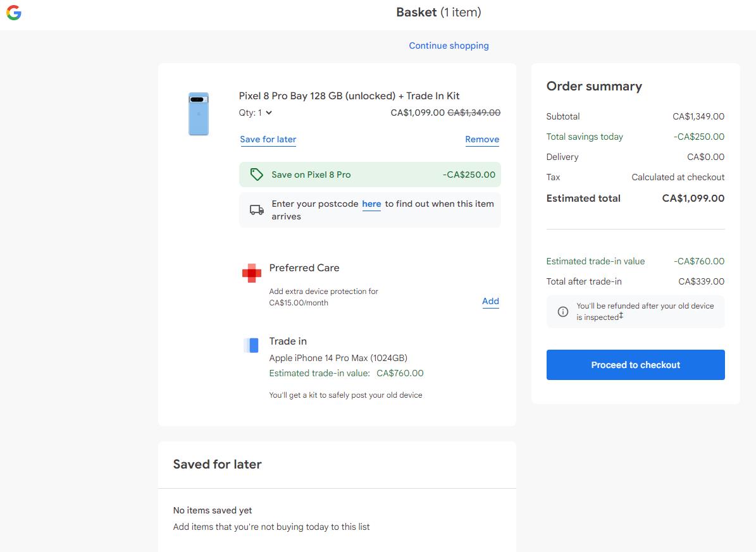Screen dimensions: 756x552
Task: Click the -CA$760.00 trade-in amount
Action: (x=699, y=261)
